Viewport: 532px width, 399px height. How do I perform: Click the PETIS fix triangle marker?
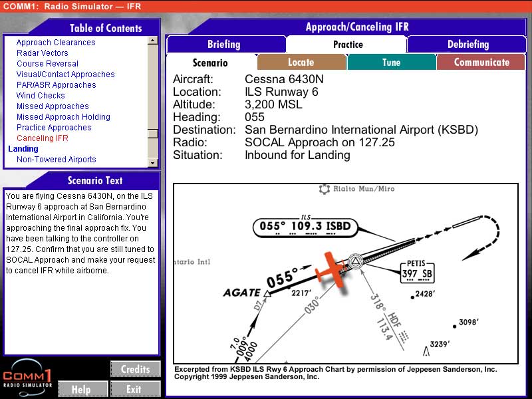pos(354,261)
